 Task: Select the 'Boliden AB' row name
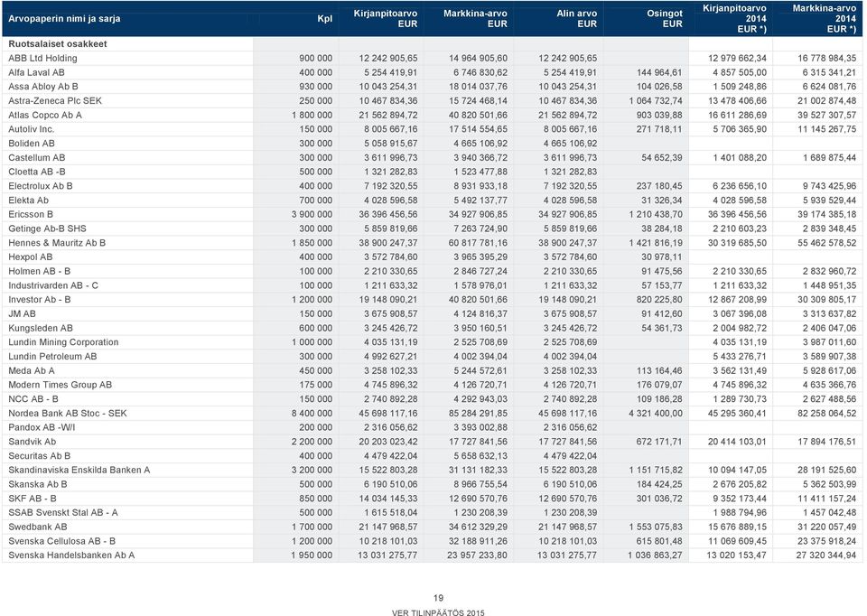coord(32,144)
